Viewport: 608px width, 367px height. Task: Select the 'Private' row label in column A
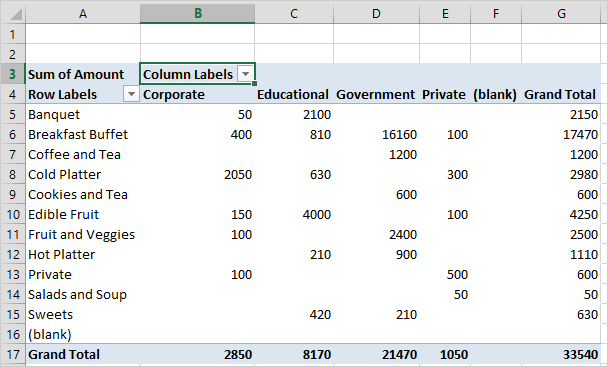(83, 274)
